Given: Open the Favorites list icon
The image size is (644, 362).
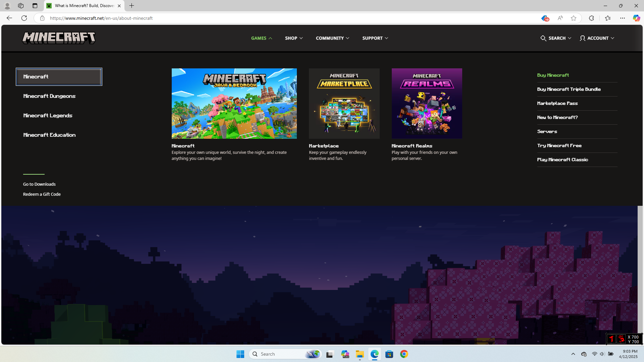Looking at the screenshot, I should [x=608, y=18].
